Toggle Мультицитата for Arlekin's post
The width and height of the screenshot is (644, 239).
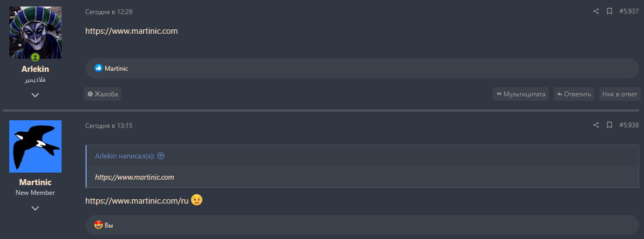point(520,94)
